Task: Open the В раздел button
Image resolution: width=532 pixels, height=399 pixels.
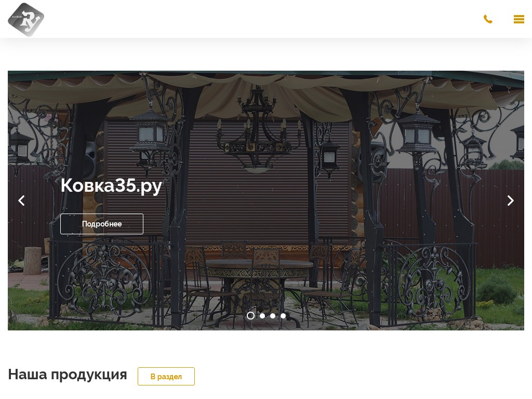Action: (x=166, y=376)
